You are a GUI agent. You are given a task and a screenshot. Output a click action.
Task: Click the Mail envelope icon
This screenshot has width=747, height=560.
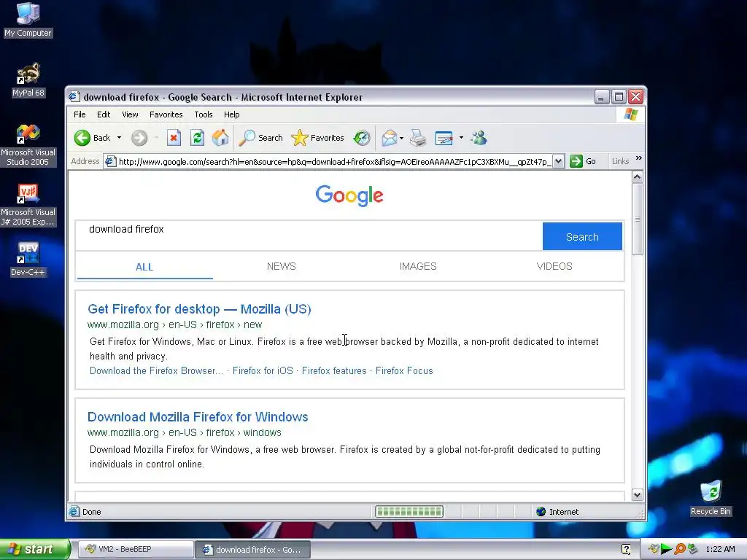click(x=390, y=138)
